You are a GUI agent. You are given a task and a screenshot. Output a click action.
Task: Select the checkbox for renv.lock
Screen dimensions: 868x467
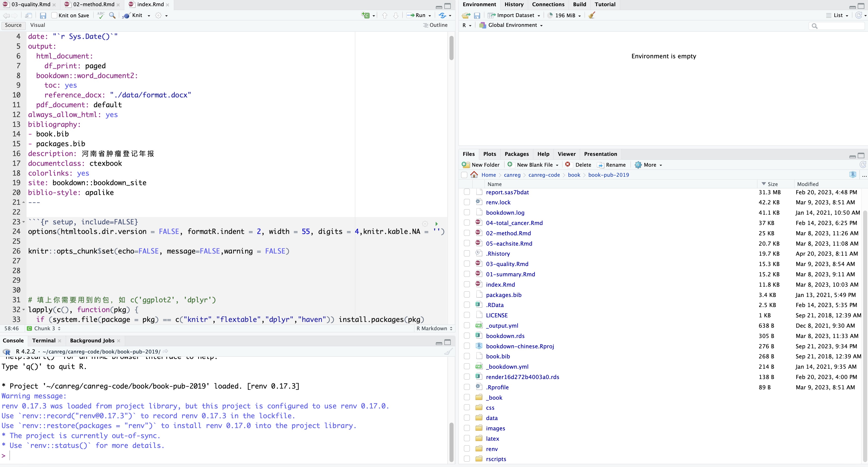coord(467,202)
